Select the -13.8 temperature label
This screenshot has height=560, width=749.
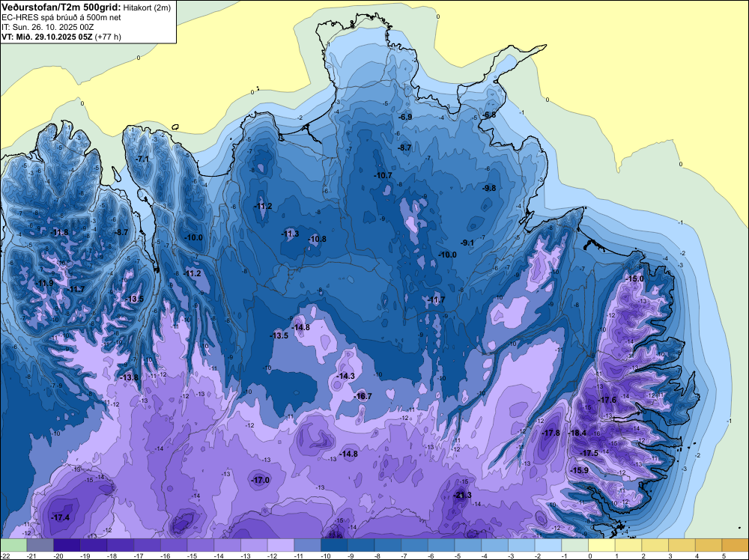click(129, 377)
